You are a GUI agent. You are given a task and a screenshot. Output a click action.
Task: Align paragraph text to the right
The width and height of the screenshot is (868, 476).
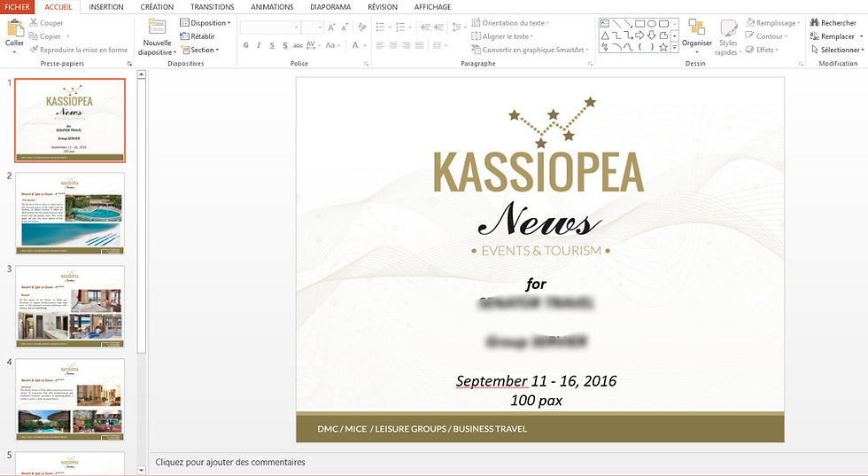[x=406, y=45]
